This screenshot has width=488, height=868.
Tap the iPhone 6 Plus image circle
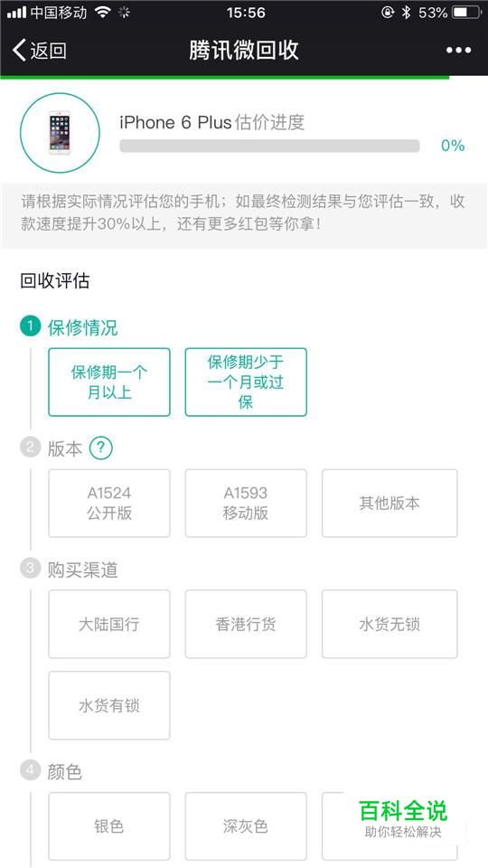click(60, 133)
